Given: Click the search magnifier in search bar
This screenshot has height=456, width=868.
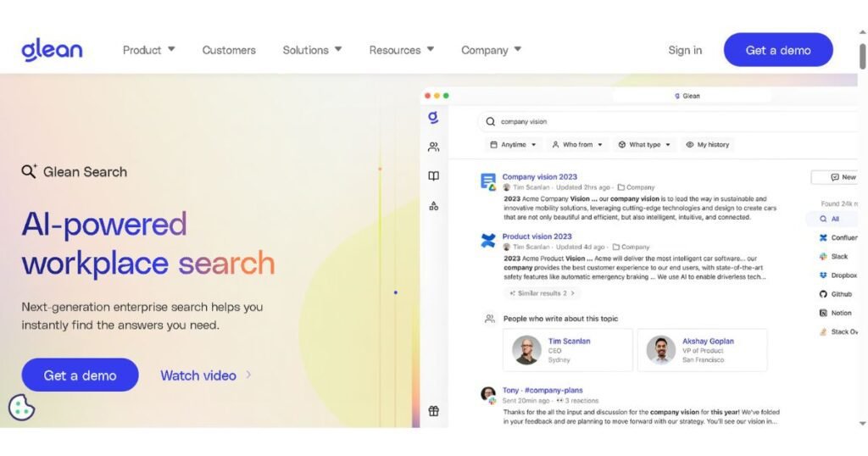Looking at the screenshot, I should (491, 121).
